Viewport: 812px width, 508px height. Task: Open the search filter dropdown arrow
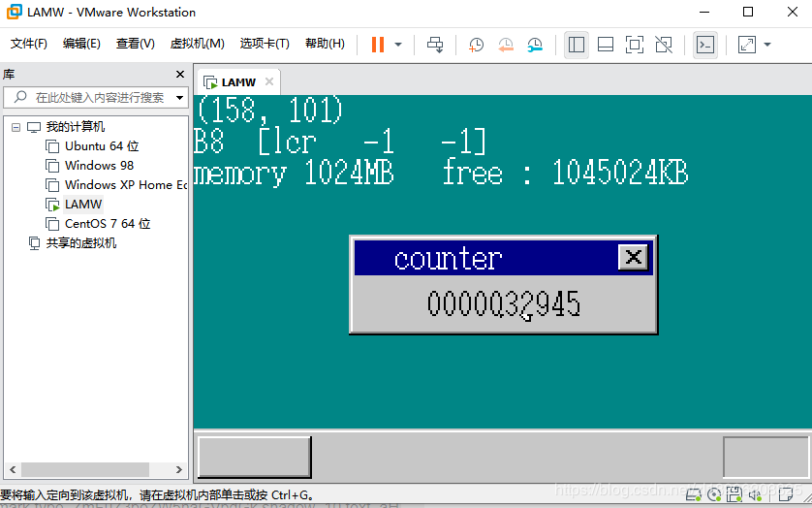coord(179,98)
